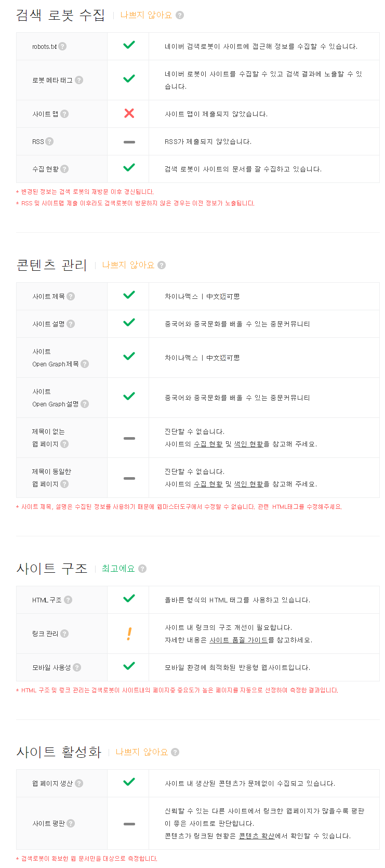This screenshot has height=868, width=385.
Task: Click help icon beside 사이트 구조 heading
Action: coord(142,569)
